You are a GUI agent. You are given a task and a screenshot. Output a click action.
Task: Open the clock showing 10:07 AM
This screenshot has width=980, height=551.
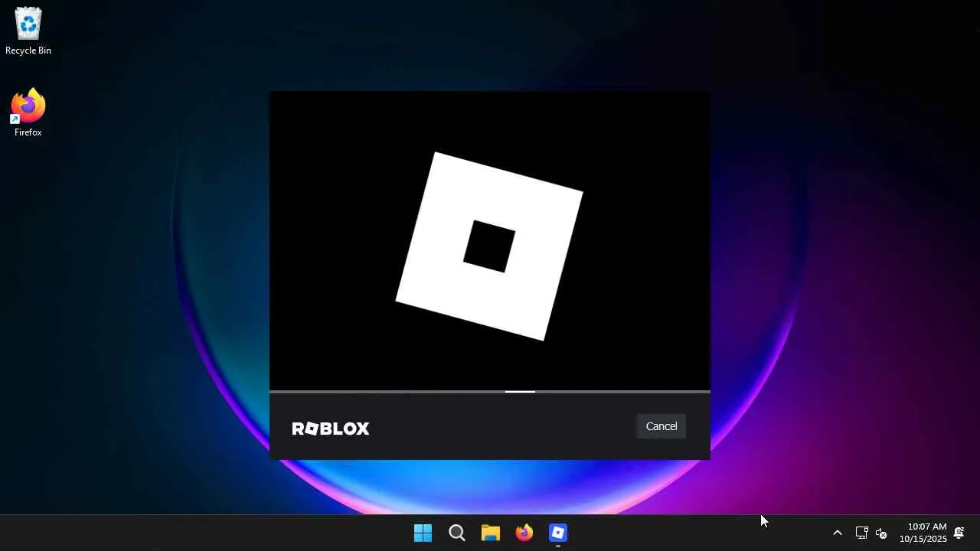click(x=923, y=533)
